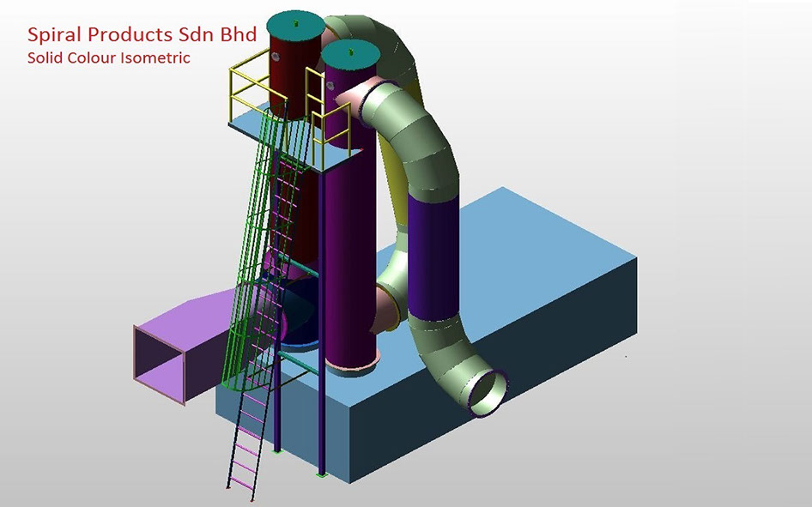This screenshot has height=507, width=812.
Task: Click the open circular duct outlet
Action: (487, 391)
